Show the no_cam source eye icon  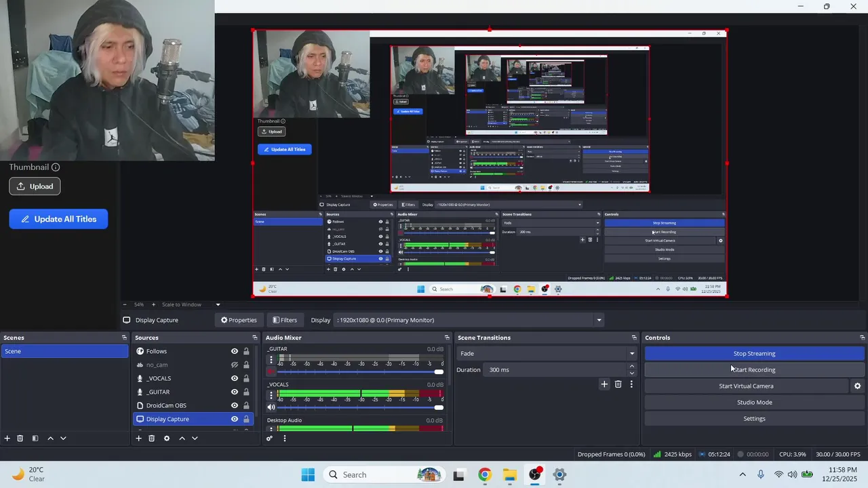pos(235,365)
